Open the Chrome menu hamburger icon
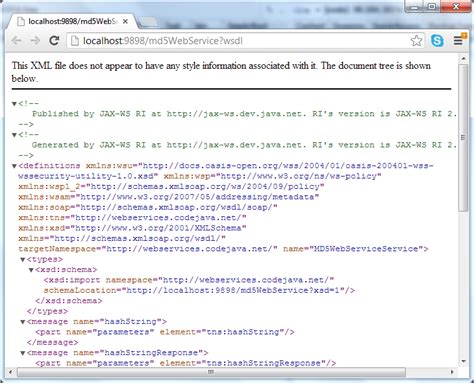 tap(458, 41)
